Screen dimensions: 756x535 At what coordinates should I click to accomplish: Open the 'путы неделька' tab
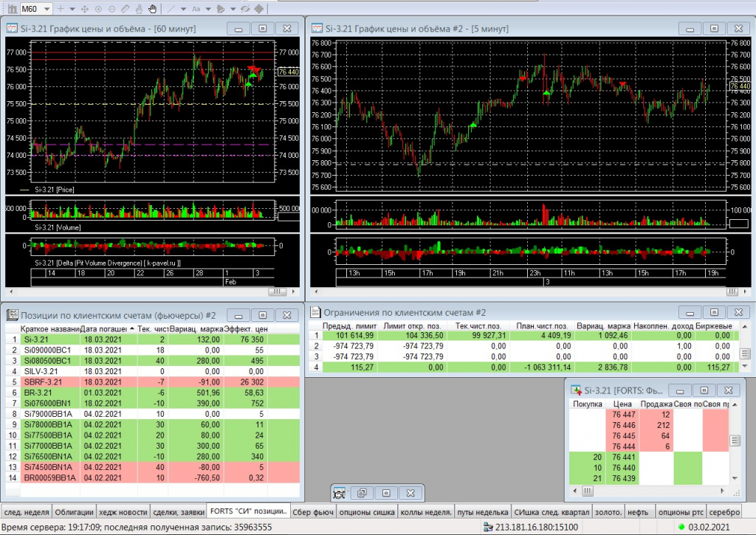click(483, 512)
